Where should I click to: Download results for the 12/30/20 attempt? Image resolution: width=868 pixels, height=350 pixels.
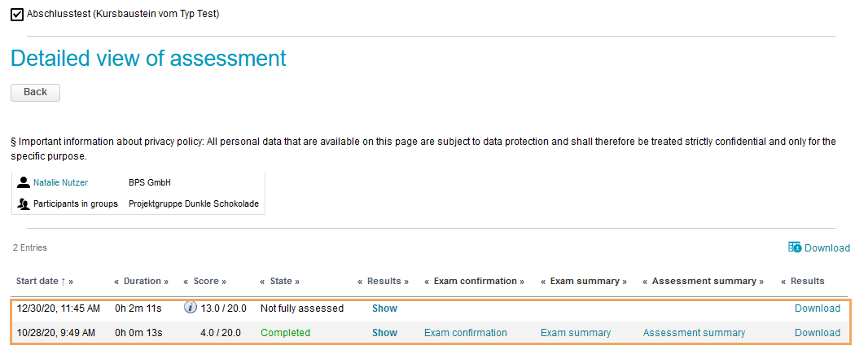click(x=817, y=308)
